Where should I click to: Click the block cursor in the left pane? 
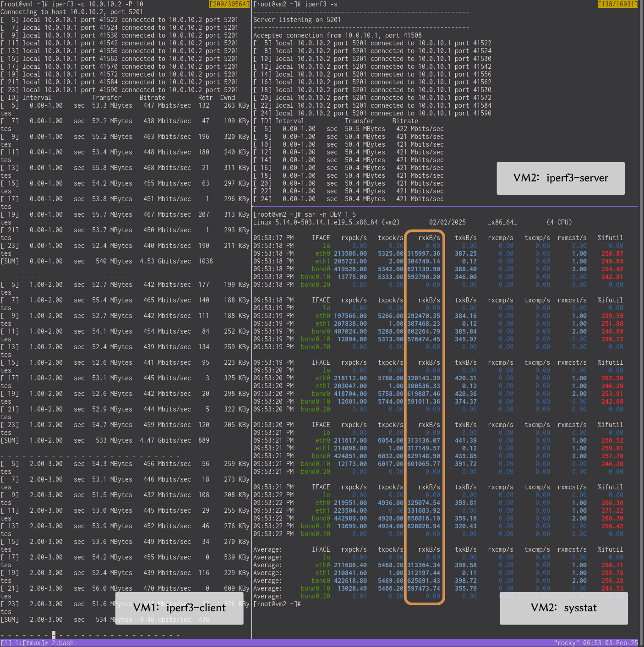(x=54, y=635)
